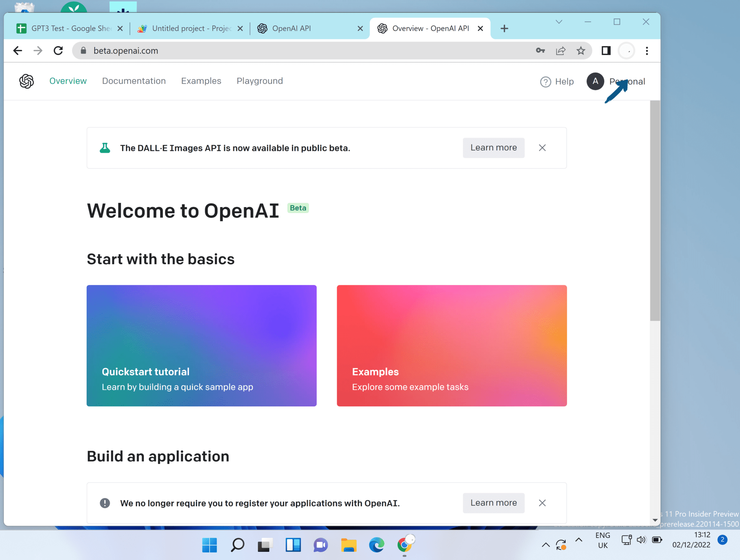Open the Examples nav item
Viewport: 740px width, 560px height.
(x=201, y=81)
